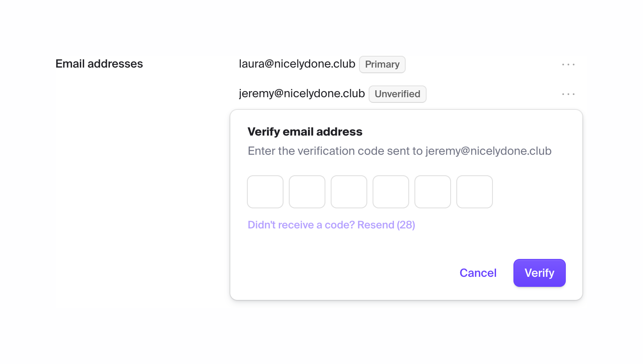Focus the second verification code digit box
This screenshot has height=364, width=643.
pyautogui.click(x=307, y=192)
